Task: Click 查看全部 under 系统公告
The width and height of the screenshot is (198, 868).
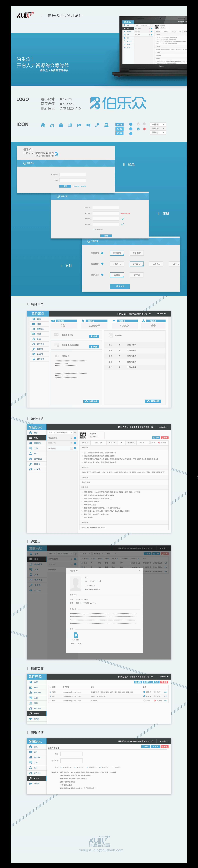Action: 91,401
